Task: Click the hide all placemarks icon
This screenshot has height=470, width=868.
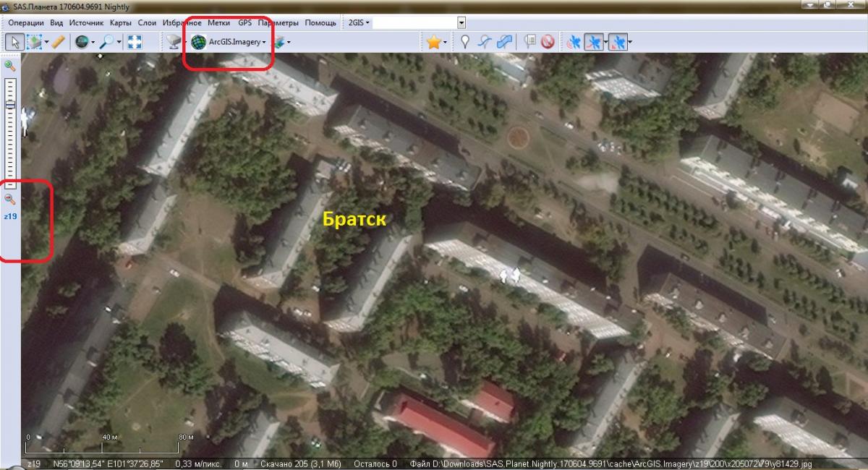Action: [548, 42]
